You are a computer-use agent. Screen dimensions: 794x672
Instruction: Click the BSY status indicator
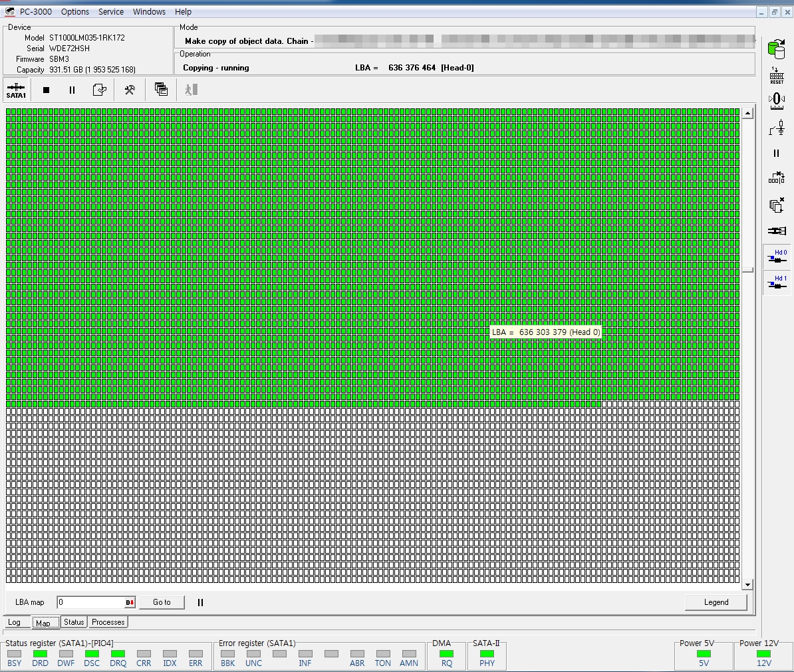pos(14,654)
